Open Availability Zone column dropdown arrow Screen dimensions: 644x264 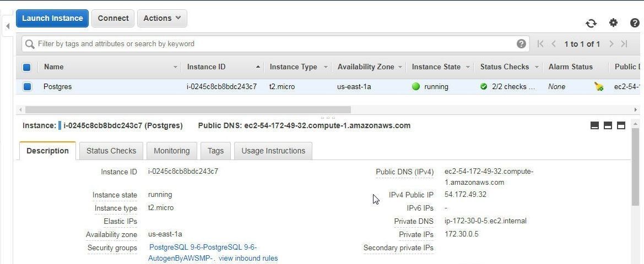(x=400, y=67)
